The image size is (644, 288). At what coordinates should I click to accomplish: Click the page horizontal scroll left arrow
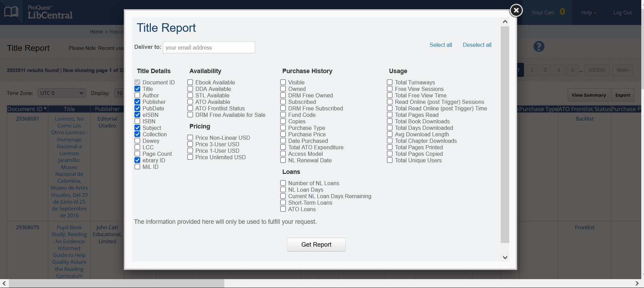click(4, 283)
